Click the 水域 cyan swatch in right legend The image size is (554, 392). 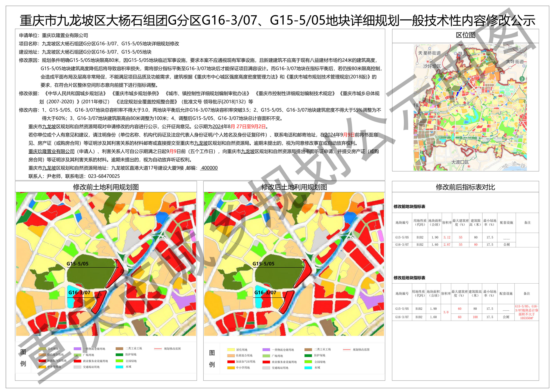[308, 368]
